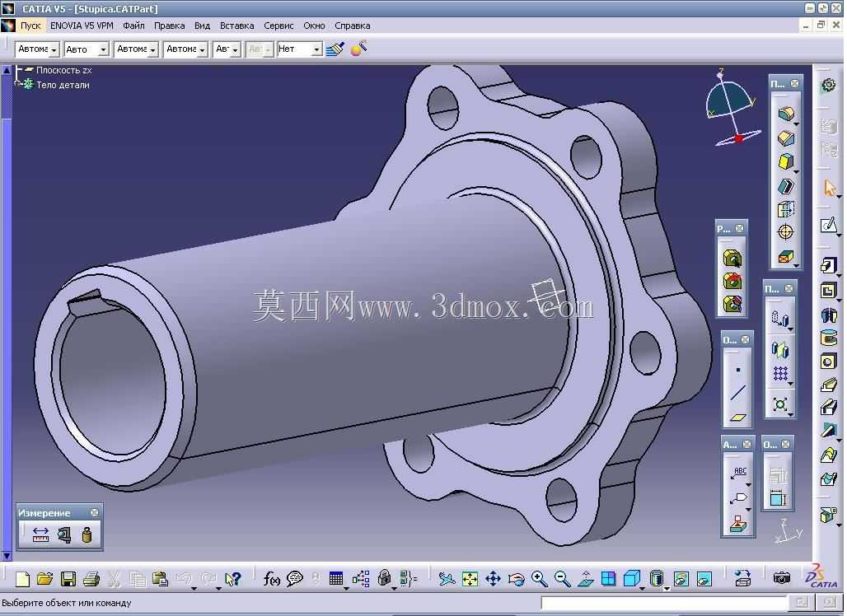Click the Rotate view icon
The height and width of the screenshot is (616, 847).
[517, 579]
